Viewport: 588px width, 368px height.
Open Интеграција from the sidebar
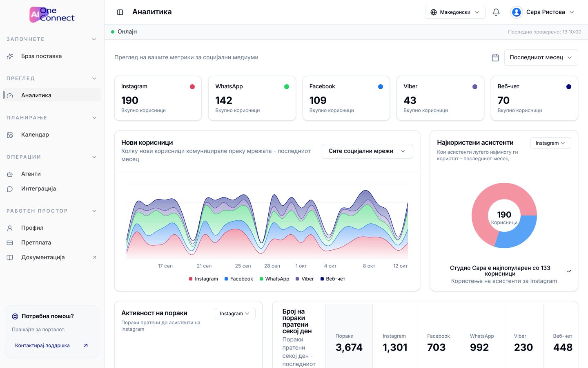(x=52, y=189)
